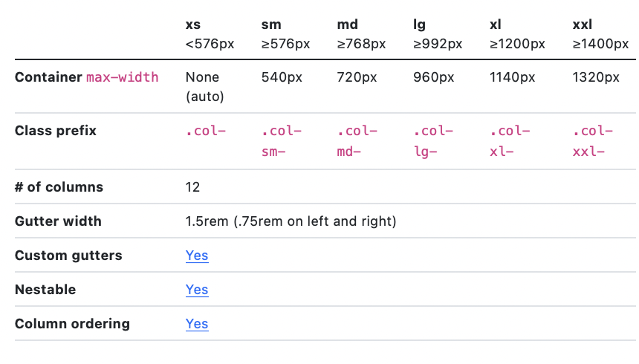Select the .col-xxl- class prefix code

[x=592, y=141]
